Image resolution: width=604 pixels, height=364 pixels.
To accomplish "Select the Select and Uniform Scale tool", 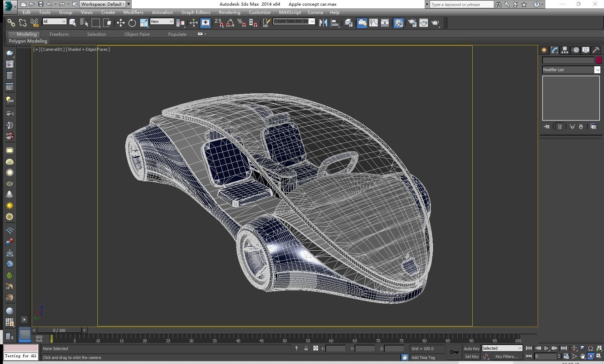I will [x=143, y=23].
